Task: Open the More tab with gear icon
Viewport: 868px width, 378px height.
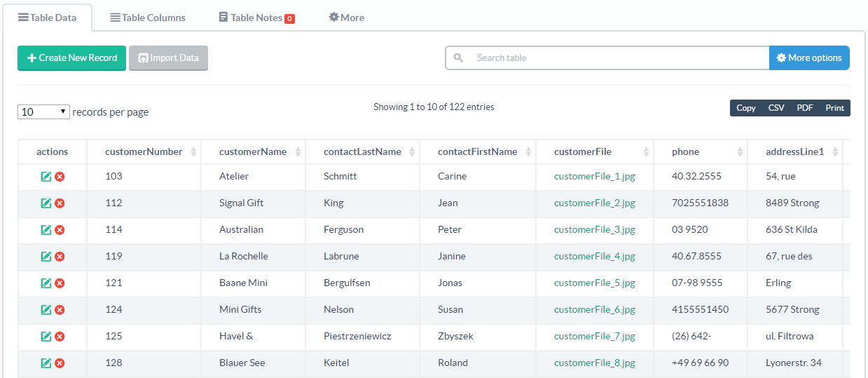Action: 347,18
